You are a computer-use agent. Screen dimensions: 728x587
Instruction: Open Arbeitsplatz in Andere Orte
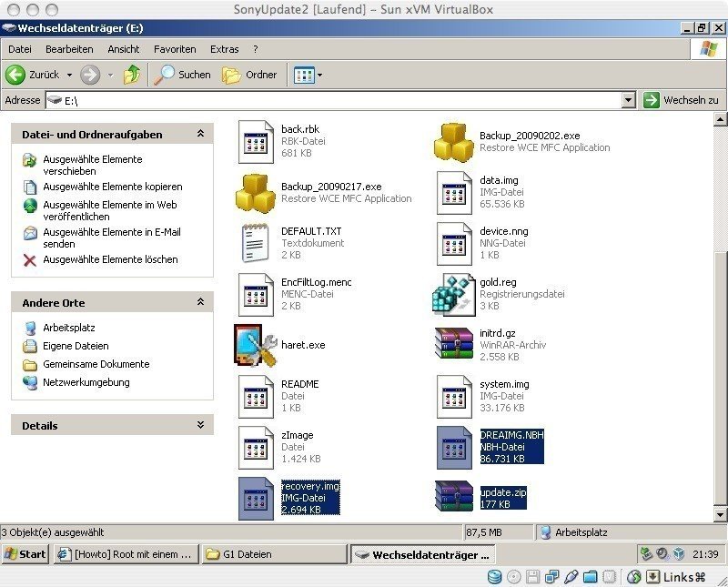[x=69, y=328]
